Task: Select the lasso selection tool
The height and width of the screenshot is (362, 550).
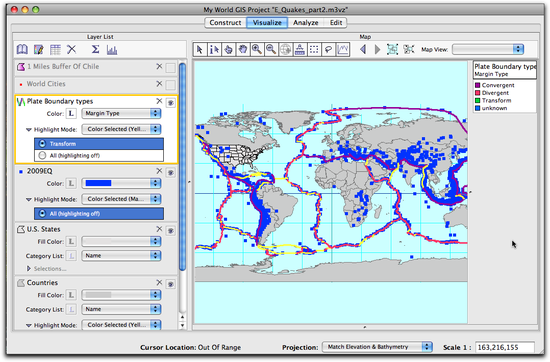Action: 328,49
